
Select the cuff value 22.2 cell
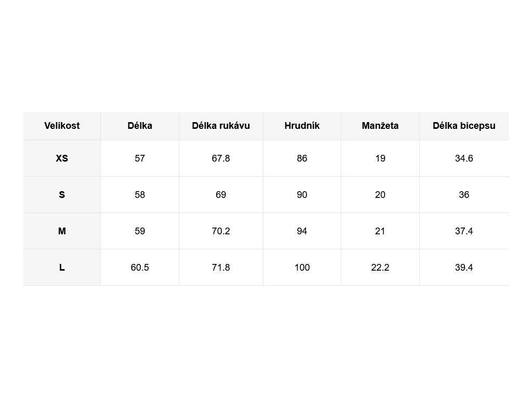(x=380, y=268)
